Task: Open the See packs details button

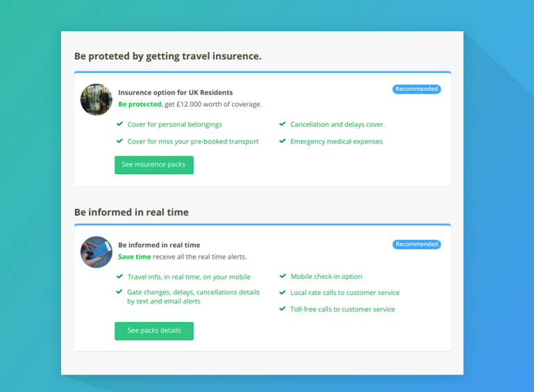Action: [x=154, y=331]
